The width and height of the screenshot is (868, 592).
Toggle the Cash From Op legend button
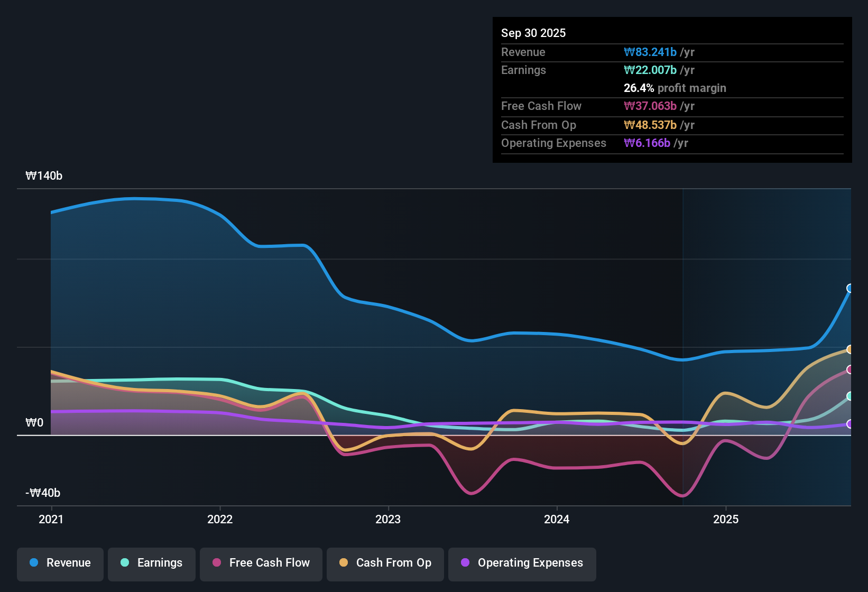[385, 564]
